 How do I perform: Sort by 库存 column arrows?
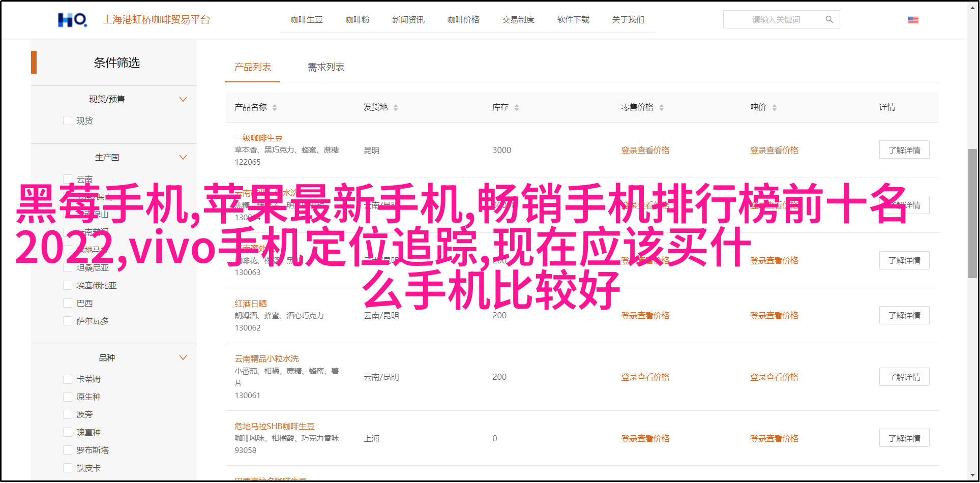(517, 107)
